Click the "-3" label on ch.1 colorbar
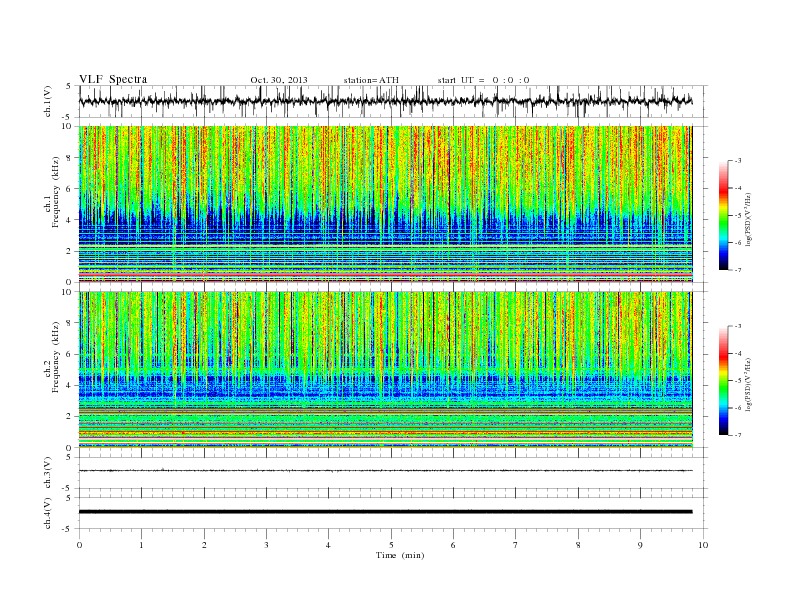 tap(738, 161)
